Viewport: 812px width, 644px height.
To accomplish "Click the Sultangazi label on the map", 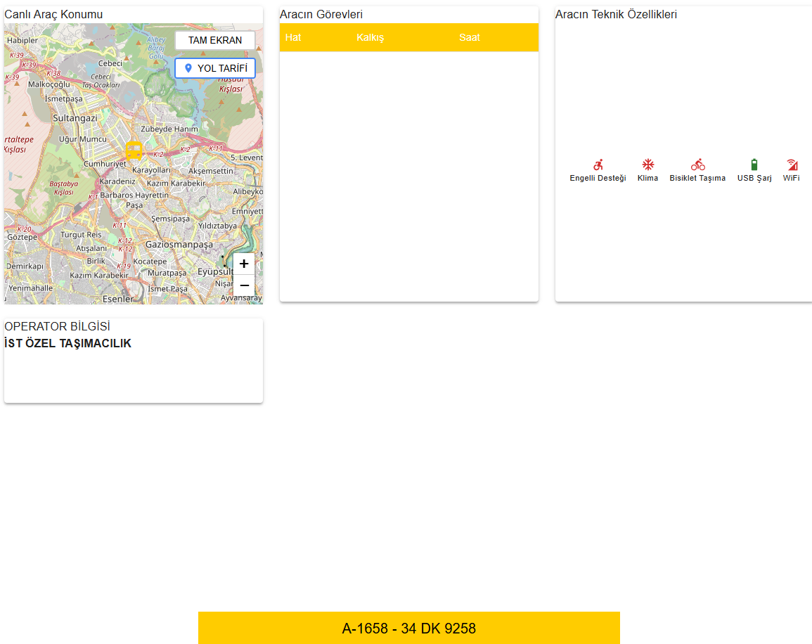I will pos(75,118).
